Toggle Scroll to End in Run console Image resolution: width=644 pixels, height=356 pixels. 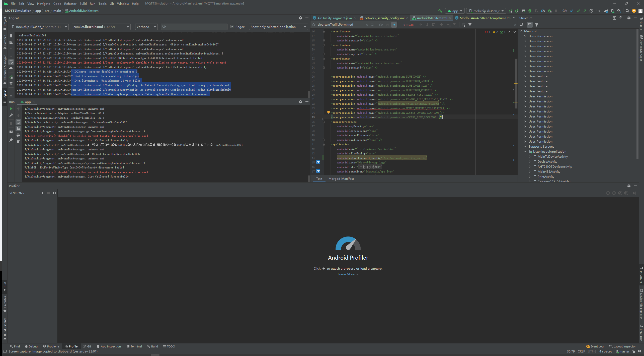[18, 129]
